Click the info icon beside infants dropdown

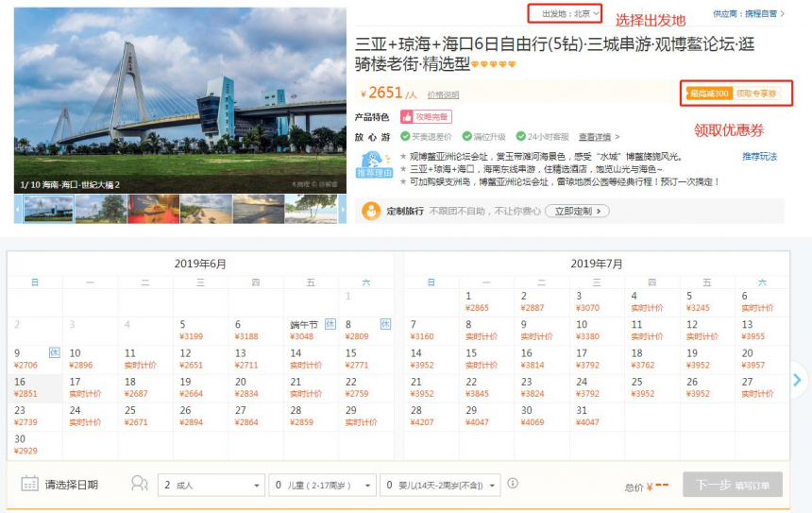[x=513, y=484]
